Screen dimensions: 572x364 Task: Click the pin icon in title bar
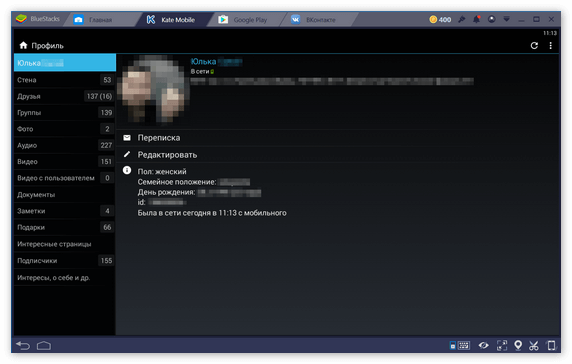tap(462, 19)
